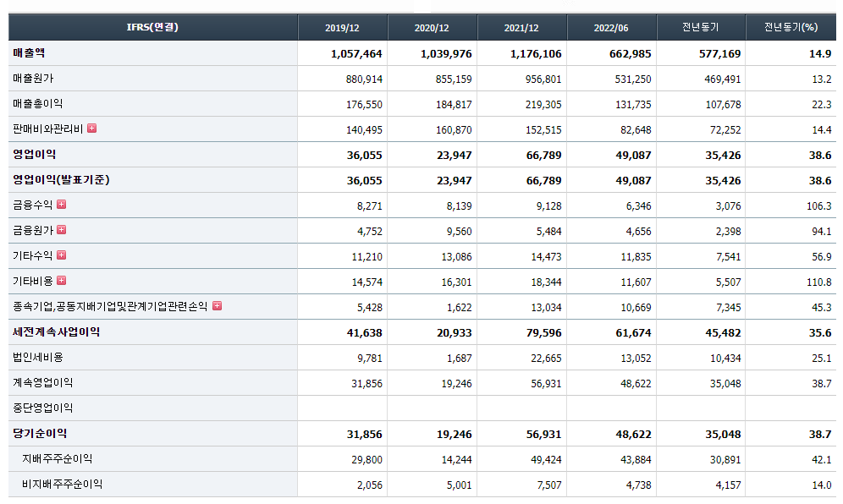Click the 577,169 cell in 전년동기
The image size is (843, 504).
click(x=720, y=54)
